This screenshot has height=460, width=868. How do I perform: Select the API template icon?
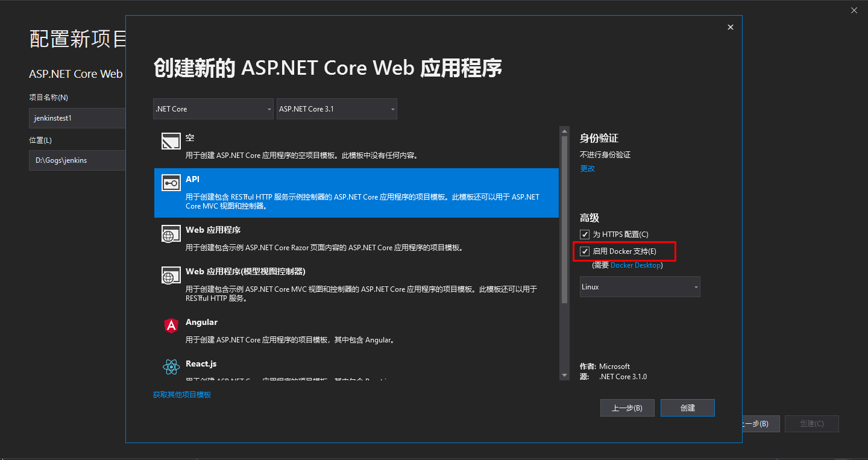tap(171, 183)
